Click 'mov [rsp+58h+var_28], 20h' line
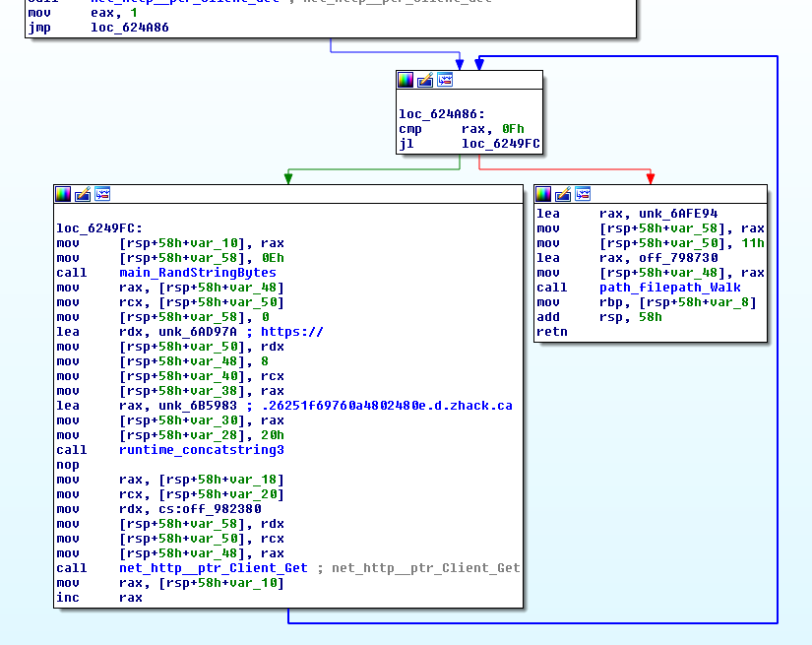The width and height of the screenshot is (812, 645). tap(170, 434)
